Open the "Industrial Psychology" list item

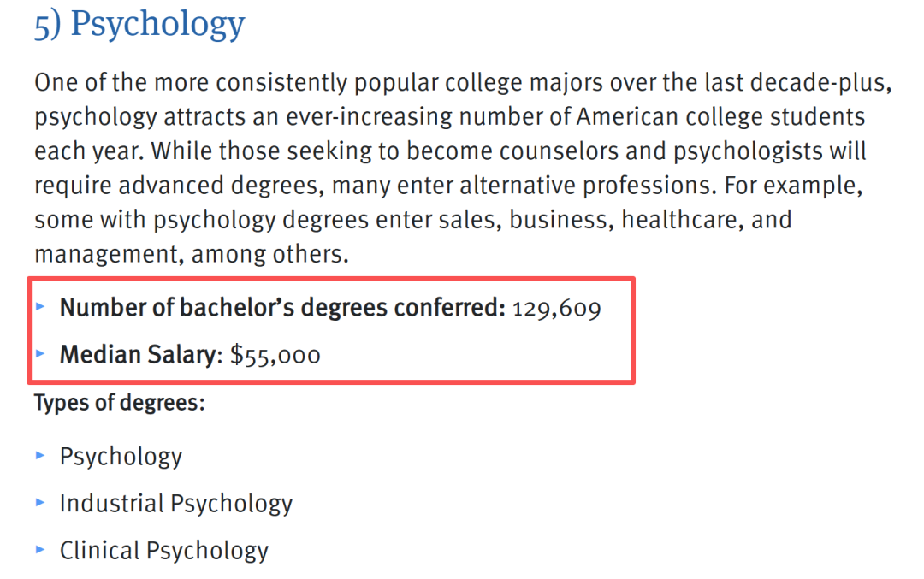click(x=175, y=504)
